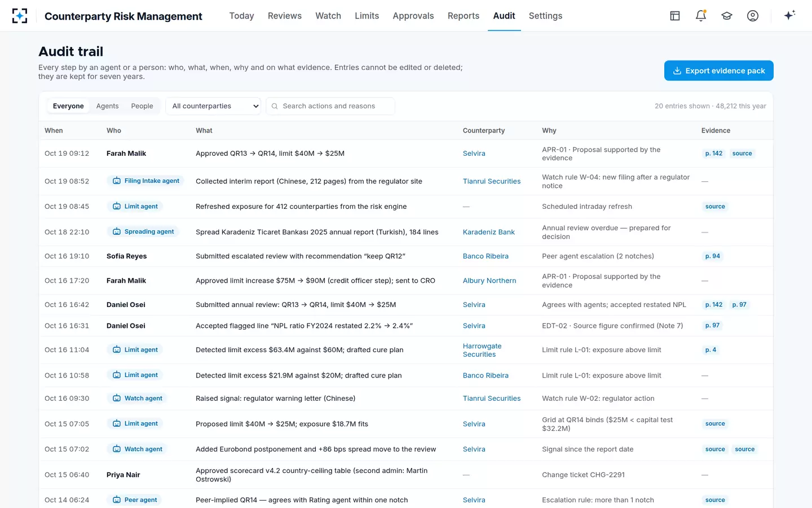
Task: Open Tianrui Securities link at Oct 19 08:52
Action: [x=492, y=181]
